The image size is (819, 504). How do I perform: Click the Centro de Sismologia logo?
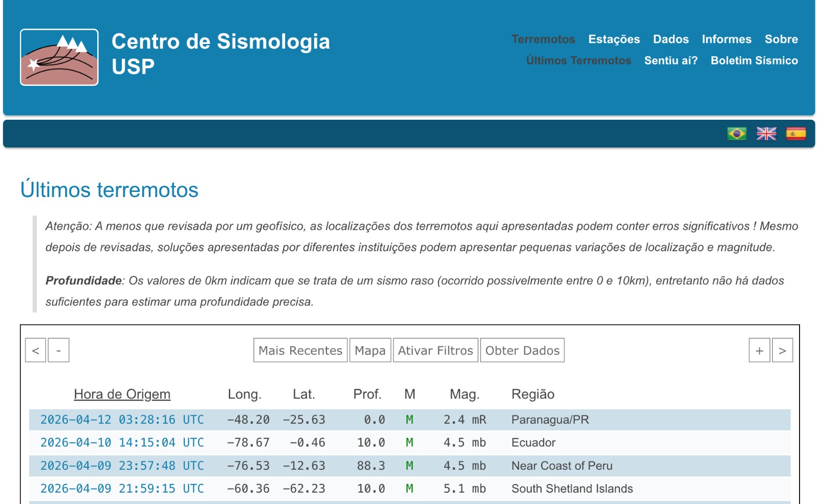[x=59, y=57]
